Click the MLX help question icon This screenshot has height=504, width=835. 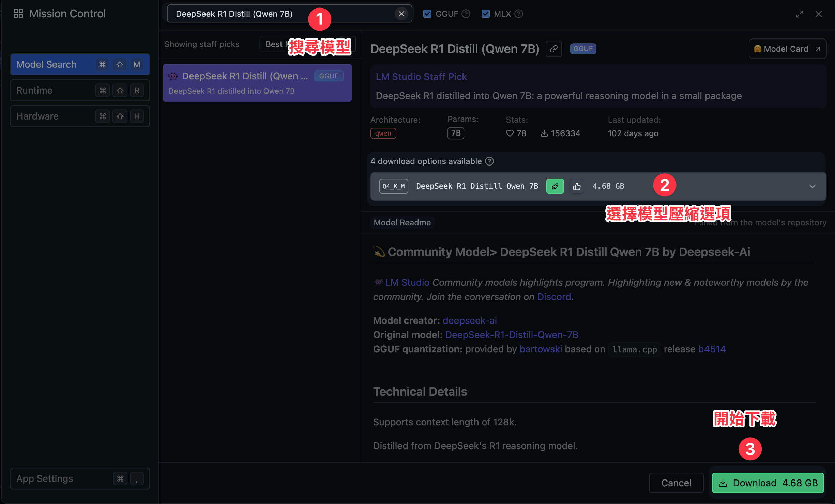click(x=519, y=14)
